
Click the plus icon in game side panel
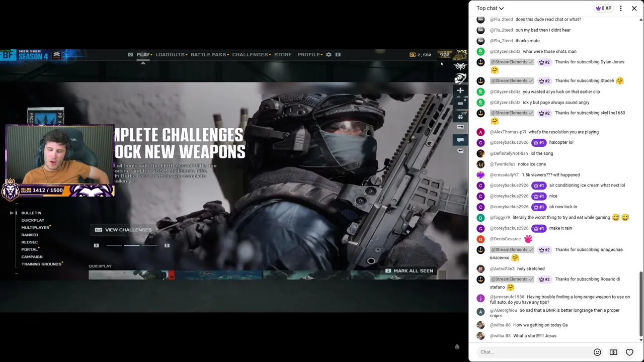460,90
